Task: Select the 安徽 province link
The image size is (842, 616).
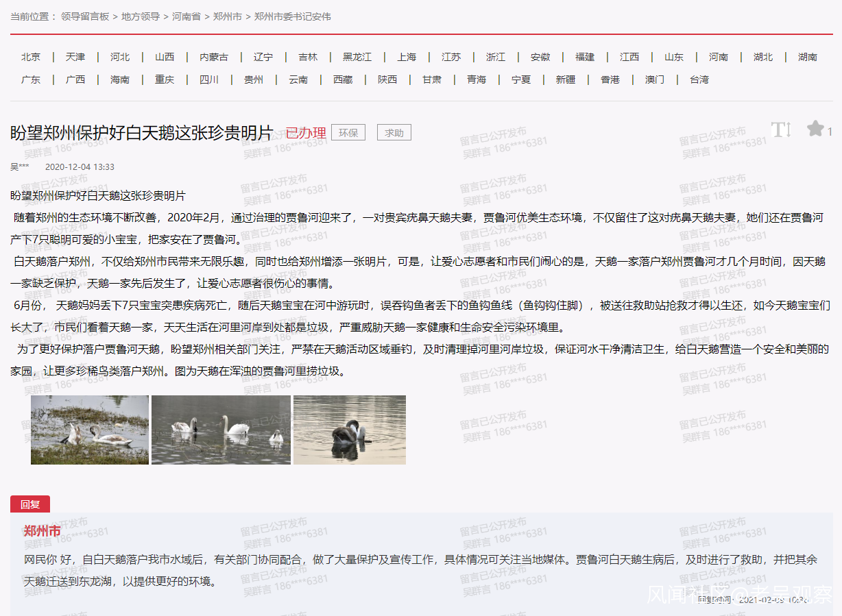Action: pos(540,57)
